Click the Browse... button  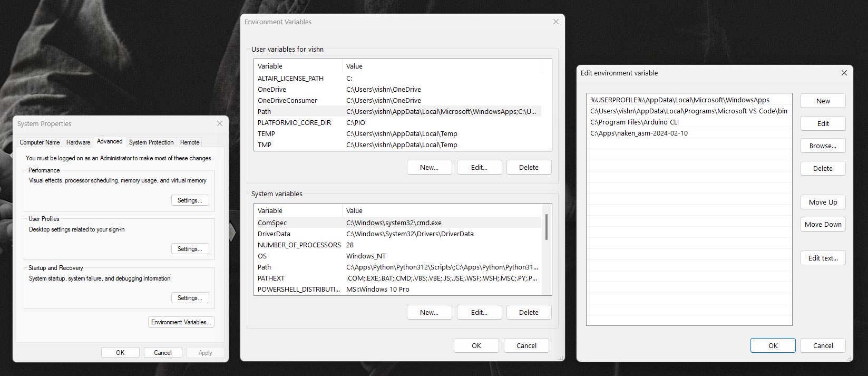pyautogui.click(x=823, y=146)
